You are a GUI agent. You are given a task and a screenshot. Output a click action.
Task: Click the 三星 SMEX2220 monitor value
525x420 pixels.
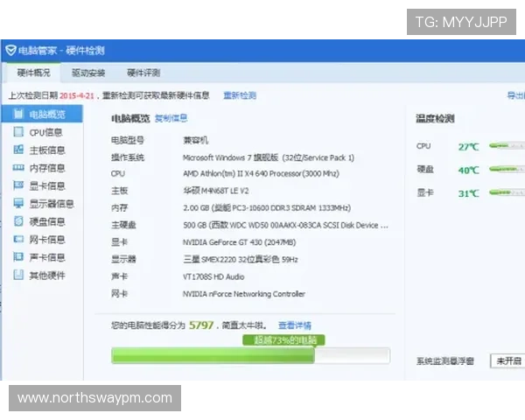click(x=241, y=259)
